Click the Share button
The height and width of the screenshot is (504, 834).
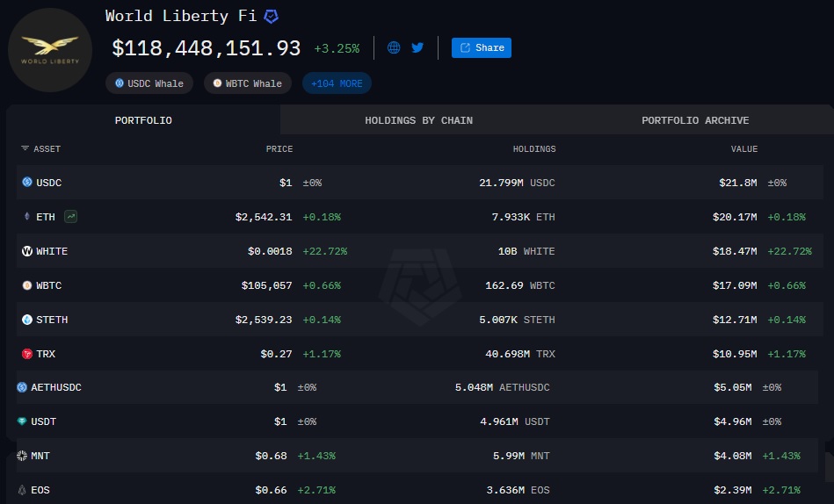click(x=482, y=47)
